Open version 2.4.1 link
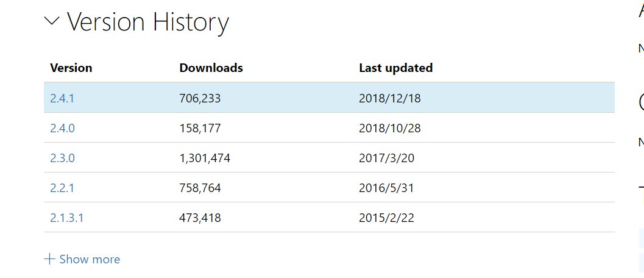Viewport: 644px width, 278px height. click(62, 98)
